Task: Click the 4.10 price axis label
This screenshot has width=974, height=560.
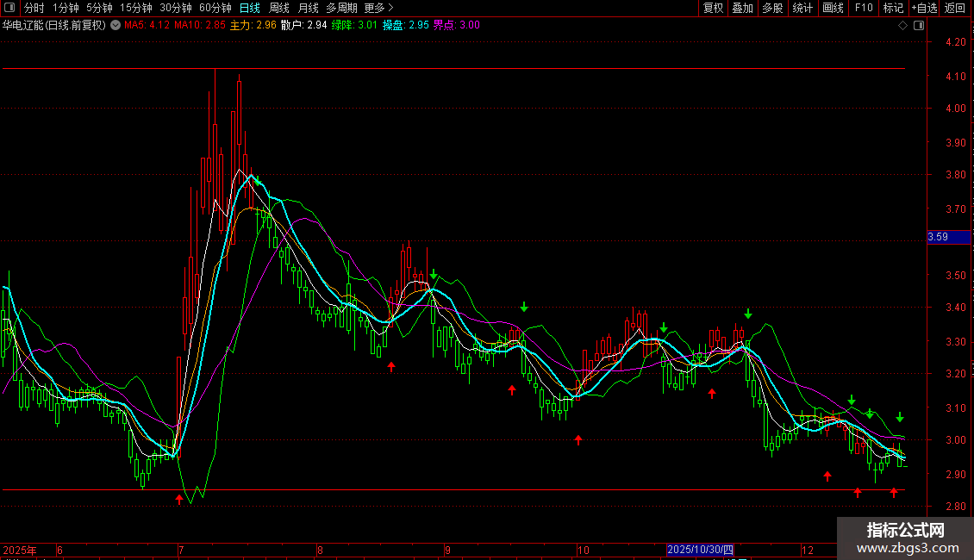Action: click(x=955, y=77)
